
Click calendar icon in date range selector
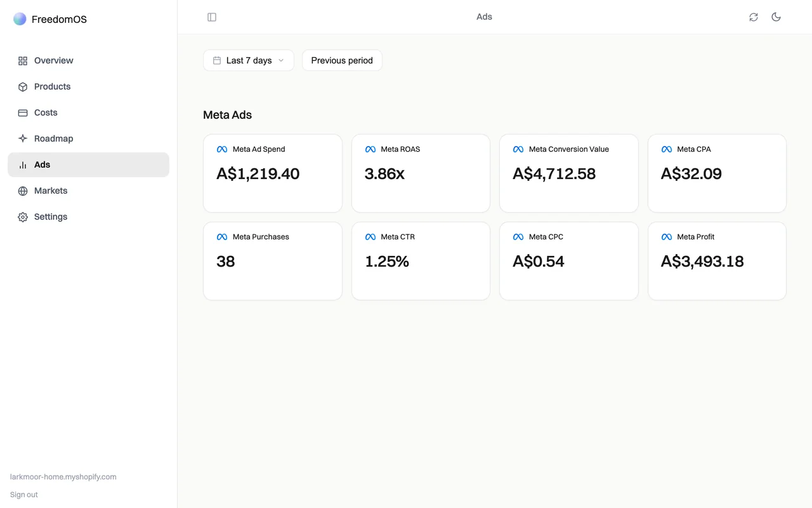[x=217, y=60]
